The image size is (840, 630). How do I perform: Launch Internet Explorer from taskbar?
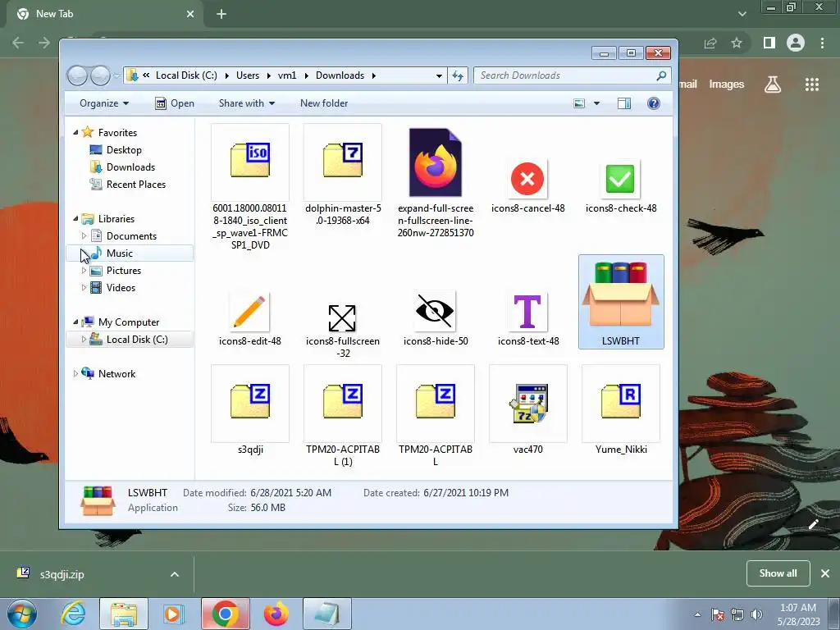pyautogui.click(x=73, y=614)
